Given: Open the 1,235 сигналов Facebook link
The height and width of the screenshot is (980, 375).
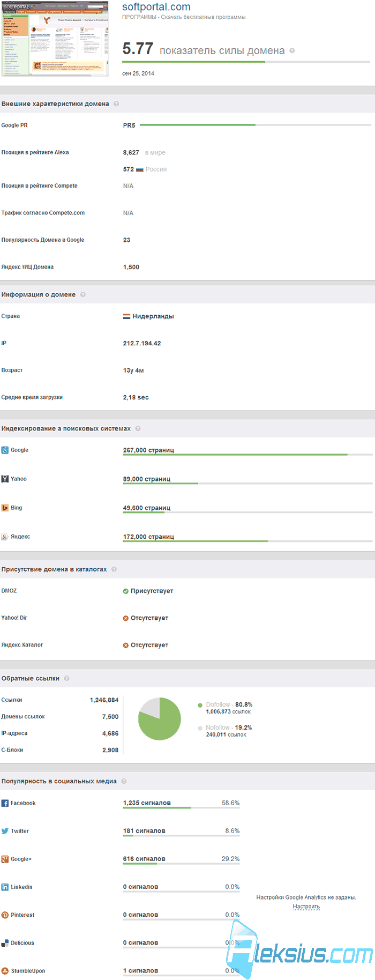Looking at the screenshot, I should 147,803.
